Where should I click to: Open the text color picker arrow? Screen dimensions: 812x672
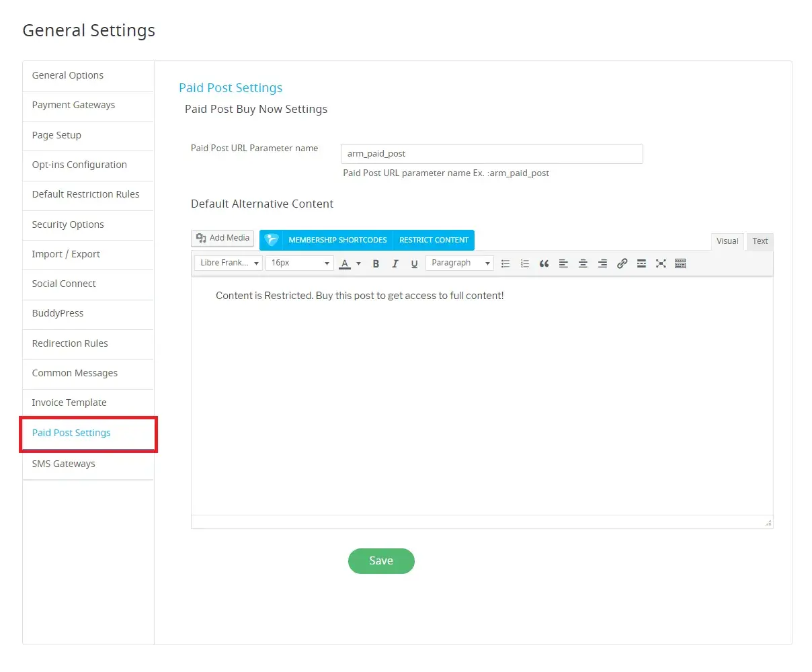[x=359, y=263]
